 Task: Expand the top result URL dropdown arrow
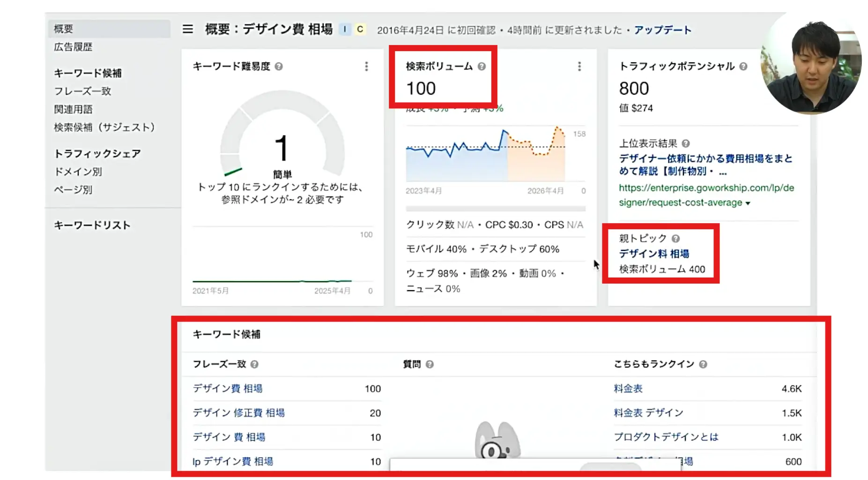(x=748, y=203)
